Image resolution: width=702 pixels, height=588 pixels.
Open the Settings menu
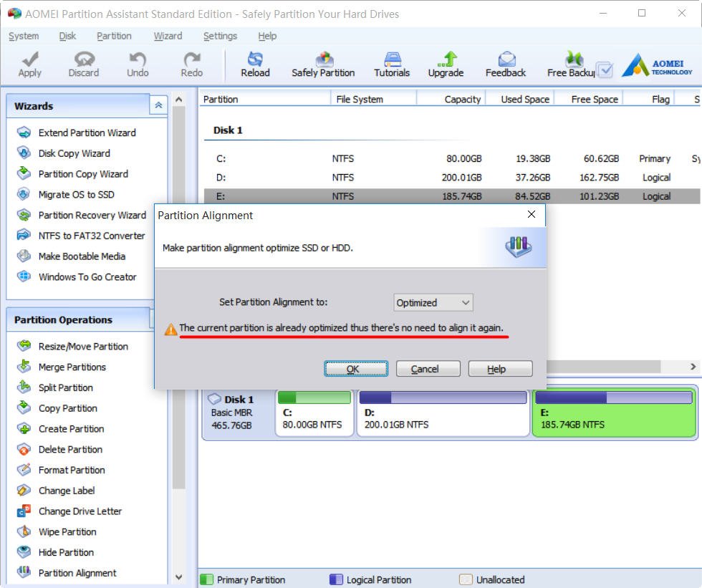(x=220, y=37)
